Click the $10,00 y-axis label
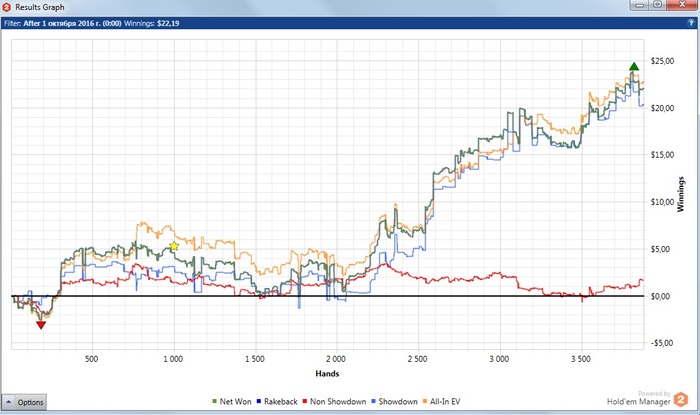This screenshot has width=700, height=415. coord(662,202)
